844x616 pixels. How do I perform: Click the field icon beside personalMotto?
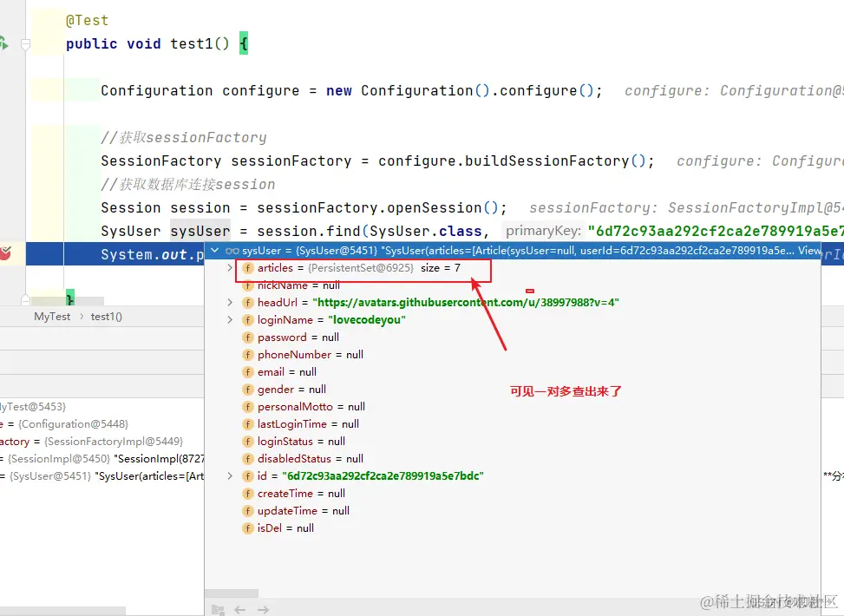(247, 407)
